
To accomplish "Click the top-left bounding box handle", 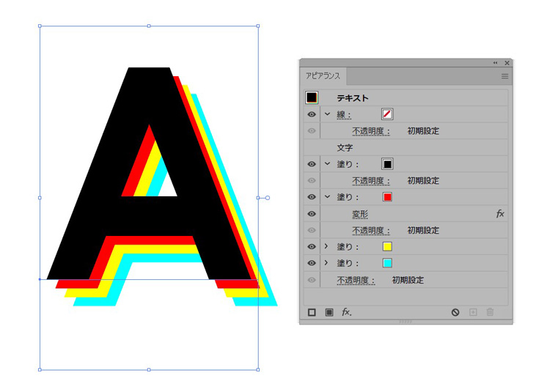I will pyautogui.click(x=40, y=26).
